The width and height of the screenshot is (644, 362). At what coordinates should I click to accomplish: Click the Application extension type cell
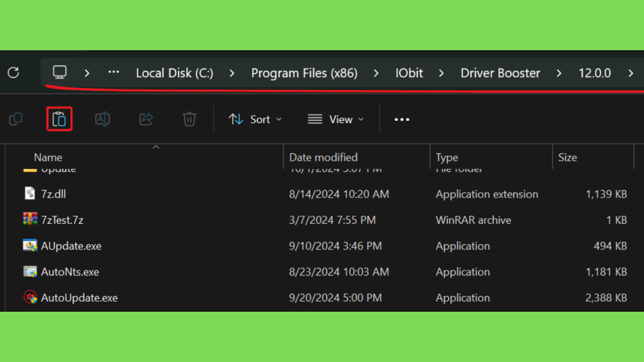click(487, 194)
